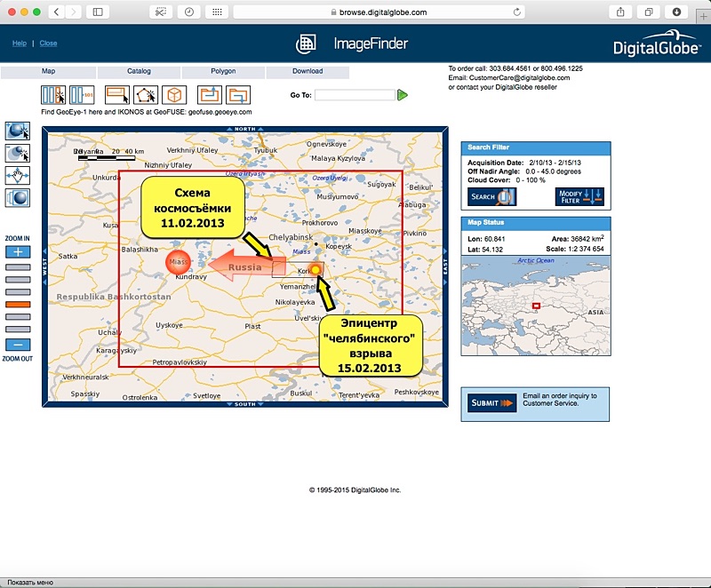Show all tabs with the overlapping squares icon
This screenshot has height=588, width=711.
coord(649,12)
